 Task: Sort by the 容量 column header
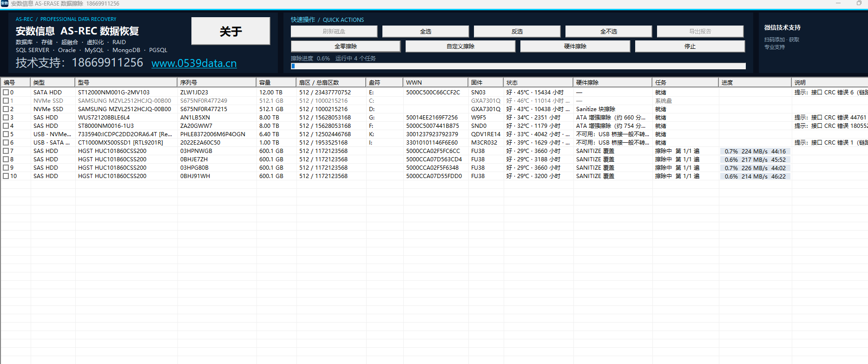click(x=276, y=82)
